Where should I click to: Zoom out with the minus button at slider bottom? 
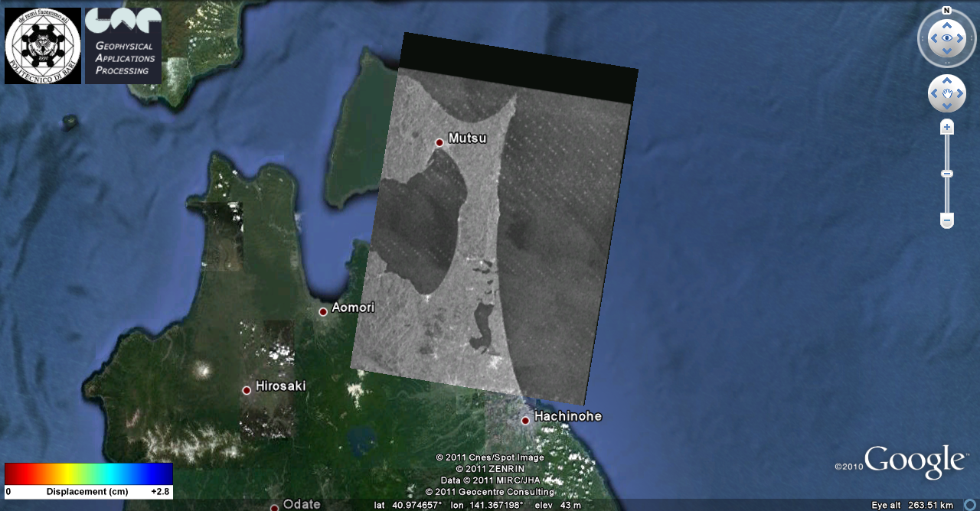click(x=947, y=221)
